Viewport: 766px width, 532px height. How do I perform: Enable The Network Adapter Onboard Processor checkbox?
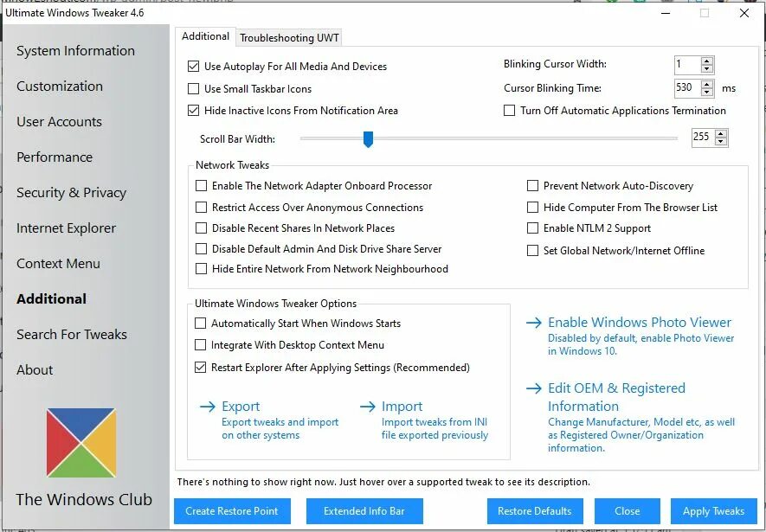click(202, 186)
